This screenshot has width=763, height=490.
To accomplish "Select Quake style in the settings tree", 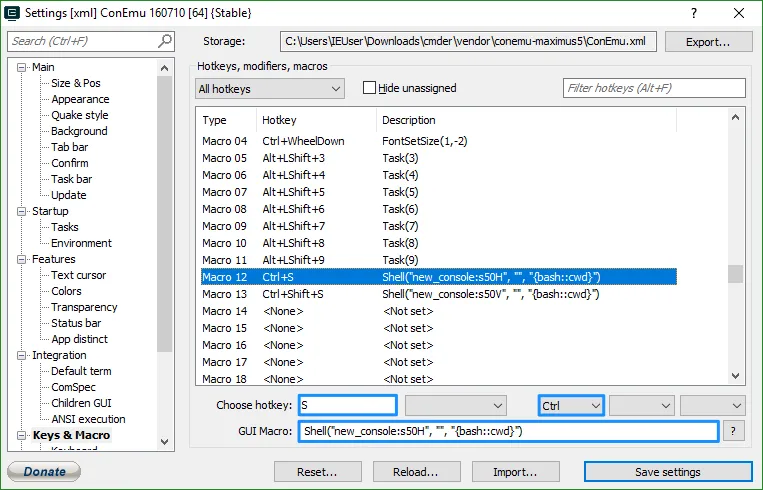I will [x=79, y=115].
